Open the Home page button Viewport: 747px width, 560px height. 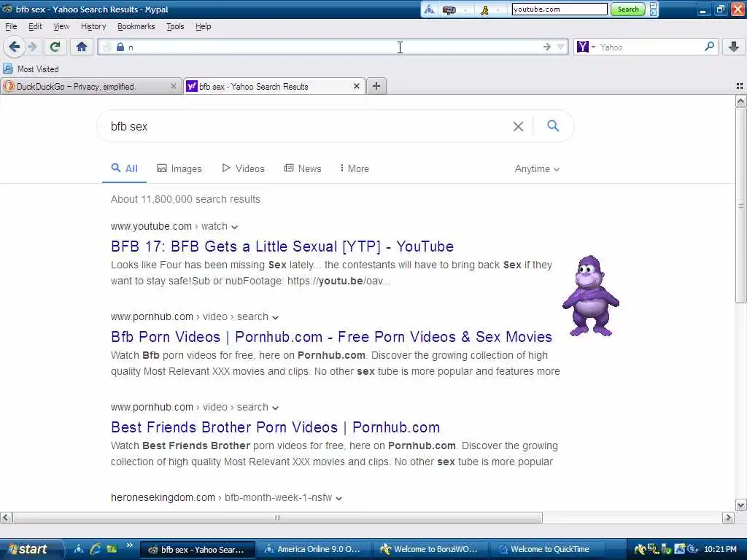tap(82, 47)
